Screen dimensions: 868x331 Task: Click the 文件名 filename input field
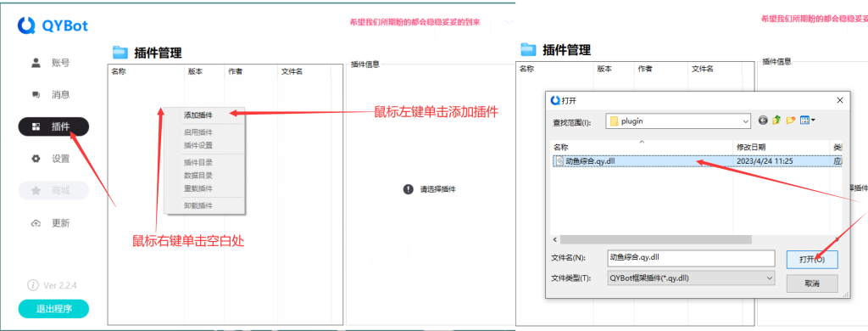coord(691,258)
